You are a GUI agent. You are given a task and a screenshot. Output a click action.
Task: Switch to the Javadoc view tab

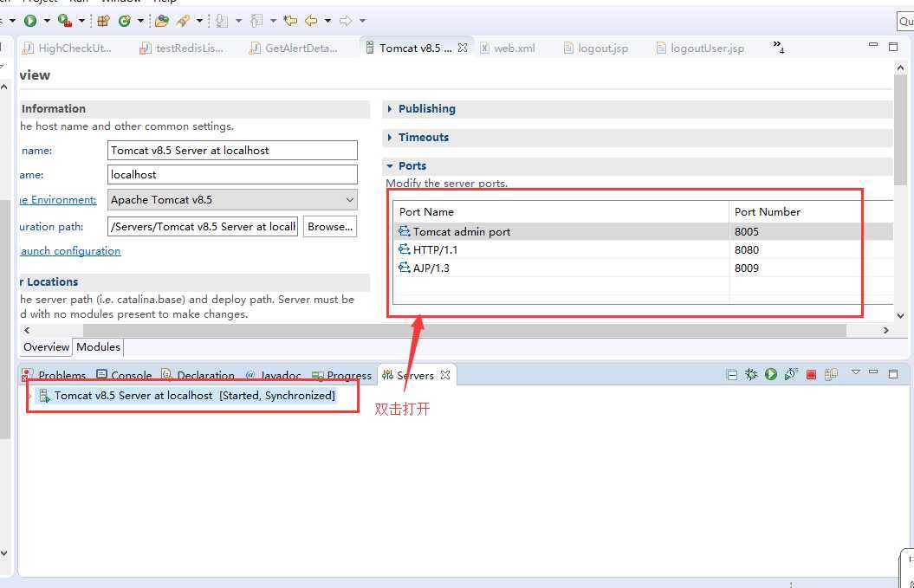(274, 375)
